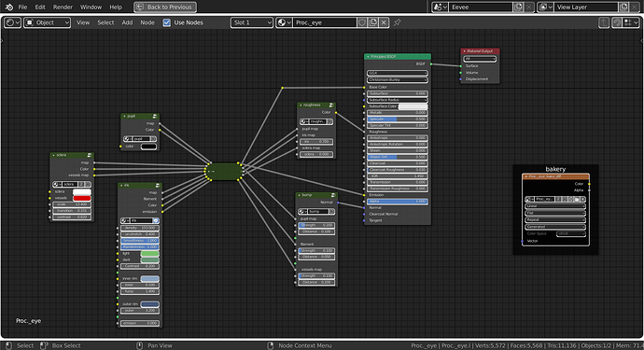Open the Generated source dropdown in the bakery node
The image size is (644, 350).
pos(555,227)
